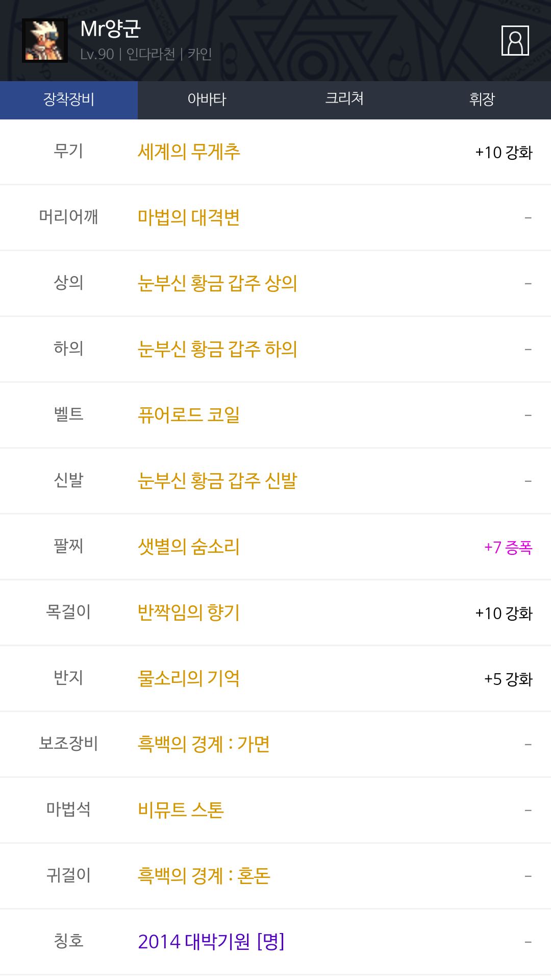Open 흑백의 경계 : 가면 sub-equipment
The height and width of the screenshot is (980, 551).
coord(204,744)
